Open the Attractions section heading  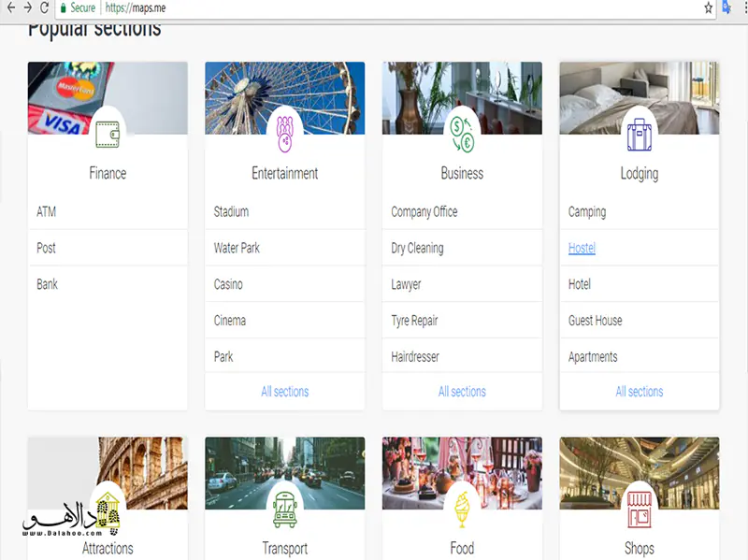(x=108, y=549)
